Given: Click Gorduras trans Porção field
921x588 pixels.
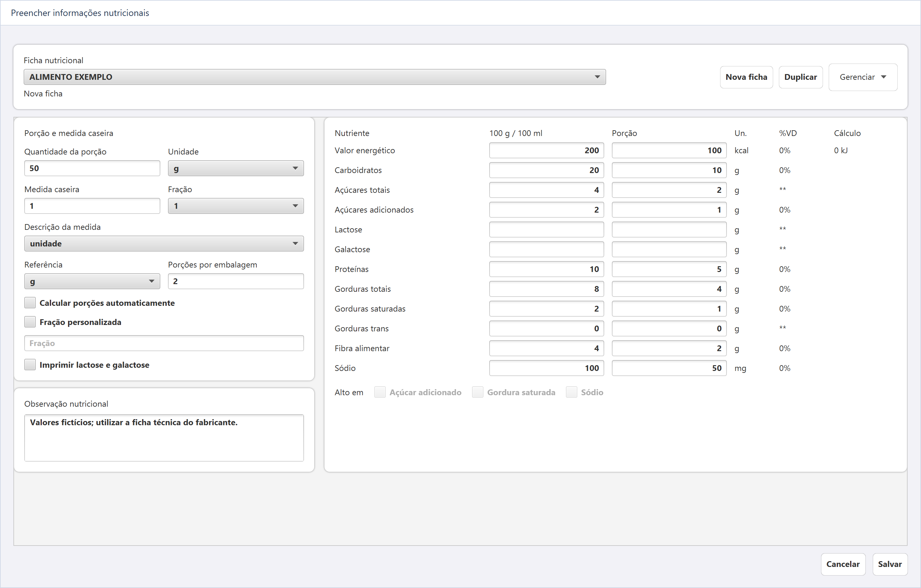Looking at the screenshot, I should point(669,329).
